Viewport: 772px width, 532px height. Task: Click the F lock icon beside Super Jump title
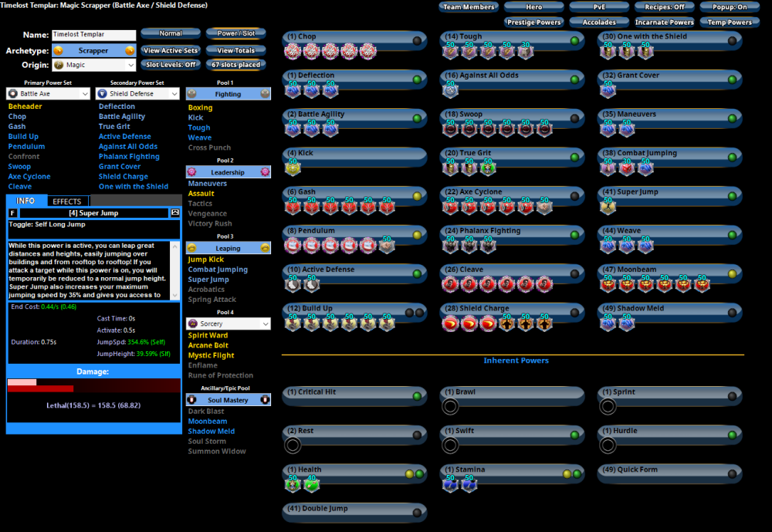(x=13, y=212)
